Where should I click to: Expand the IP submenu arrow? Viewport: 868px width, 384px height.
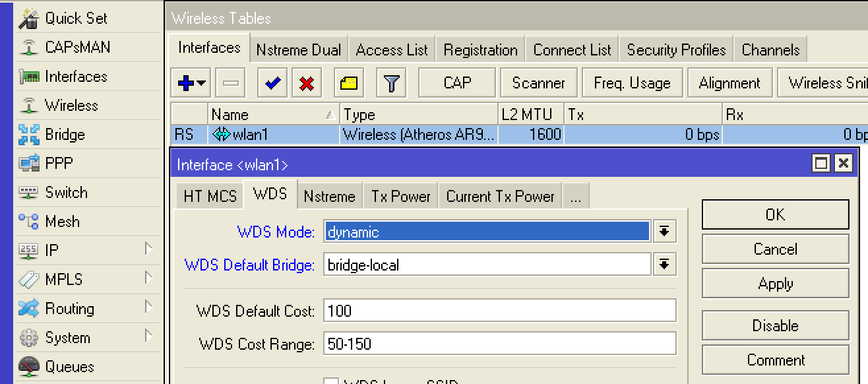click(148, 249)
